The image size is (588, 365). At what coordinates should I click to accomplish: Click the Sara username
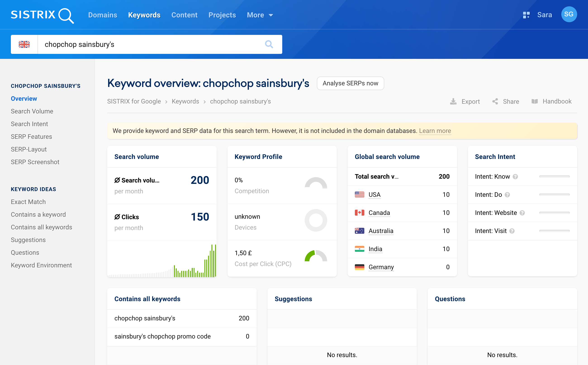545,15
